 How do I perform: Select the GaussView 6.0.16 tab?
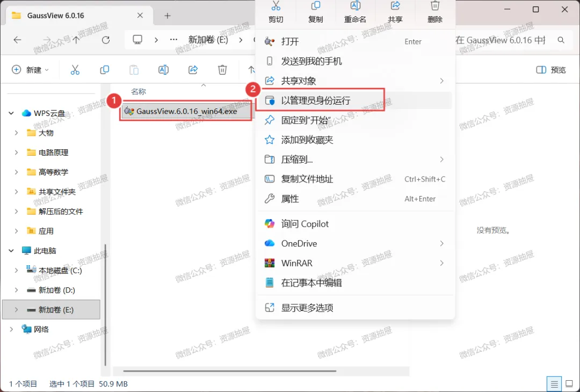pos(78,16)
